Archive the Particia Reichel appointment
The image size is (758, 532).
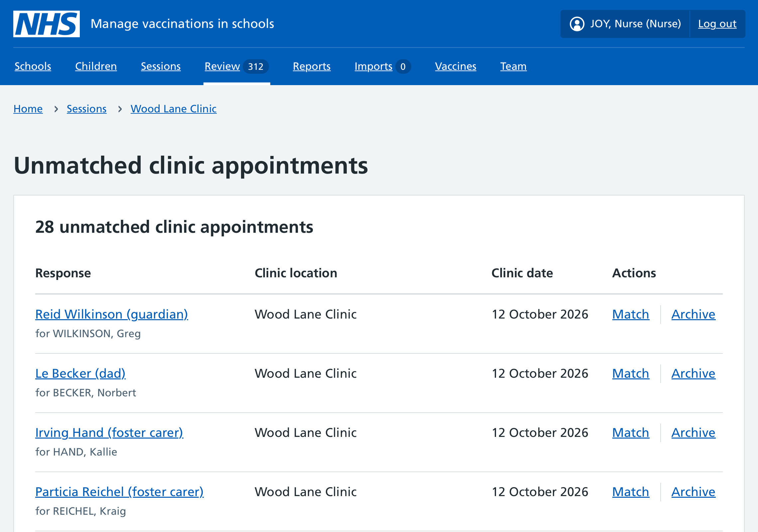[694, 492]
